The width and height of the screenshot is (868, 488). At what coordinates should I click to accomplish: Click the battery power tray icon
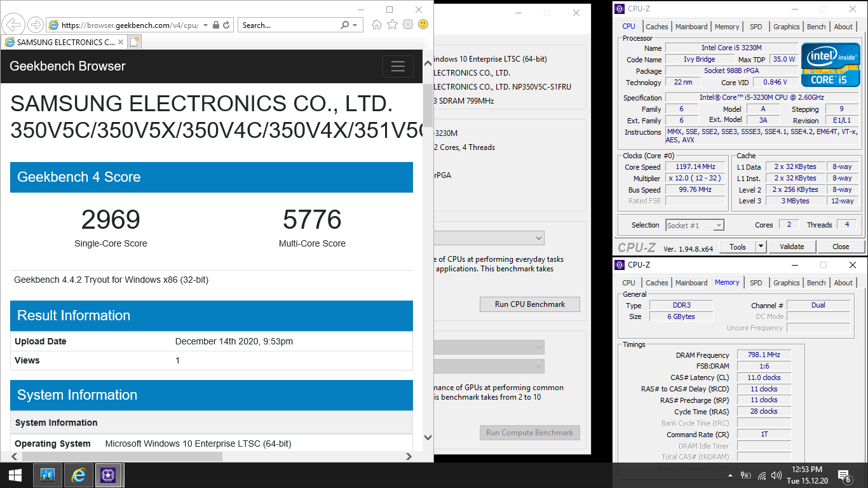(746, 475)
